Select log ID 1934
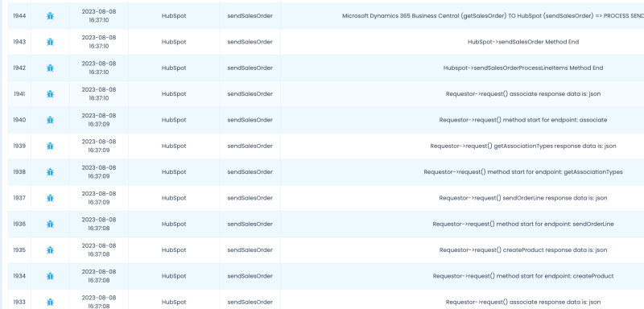Image resolution: width=644 pixels, height=309 pixels. [x=19, y=276]
